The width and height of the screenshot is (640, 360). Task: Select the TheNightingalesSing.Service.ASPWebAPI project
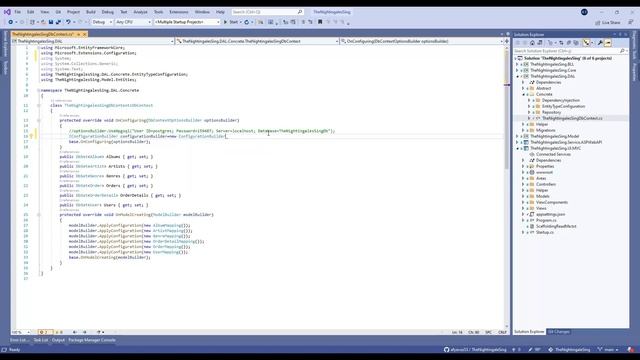(x=566, y=142)
